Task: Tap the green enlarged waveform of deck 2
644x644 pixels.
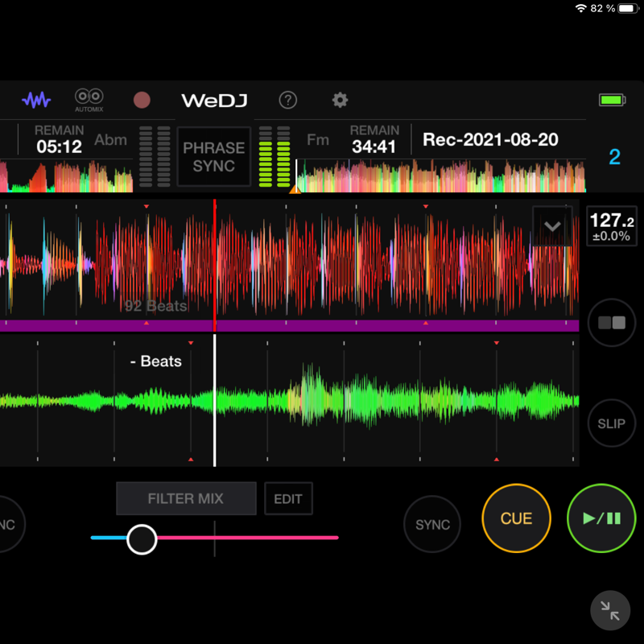Action: tap(290, 400)
